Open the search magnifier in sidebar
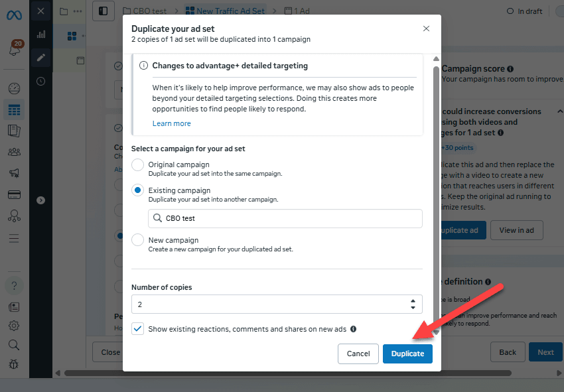Screen dimensions: 564x392 click(x=14, y=346)
